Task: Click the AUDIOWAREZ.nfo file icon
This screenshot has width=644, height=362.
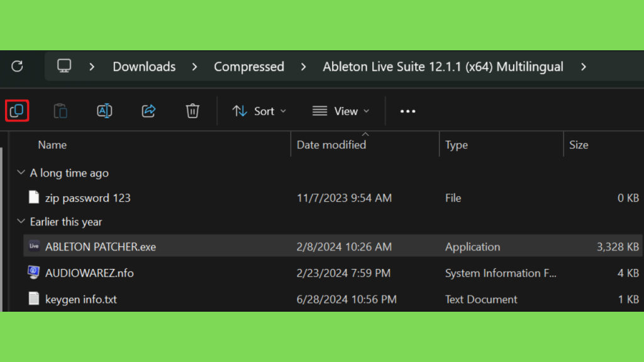Action: pyautogui.click(x=34, y=272)
